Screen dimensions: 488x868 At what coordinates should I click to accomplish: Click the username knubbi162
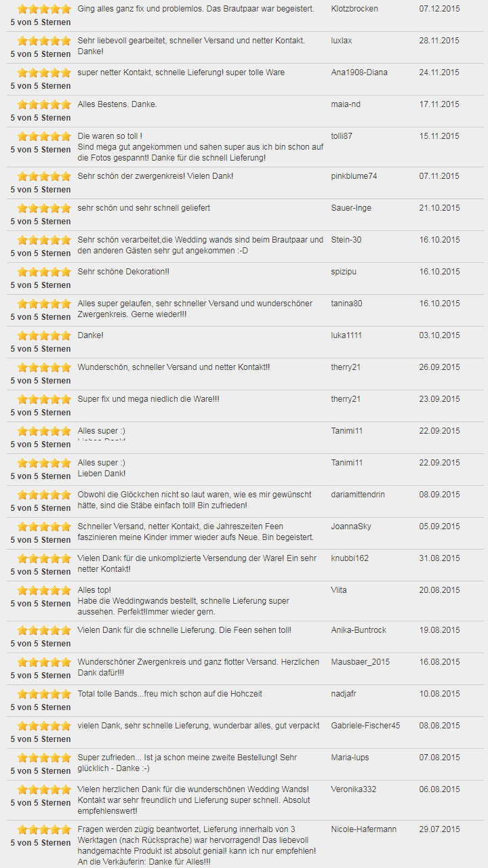[x=350, y=558]
